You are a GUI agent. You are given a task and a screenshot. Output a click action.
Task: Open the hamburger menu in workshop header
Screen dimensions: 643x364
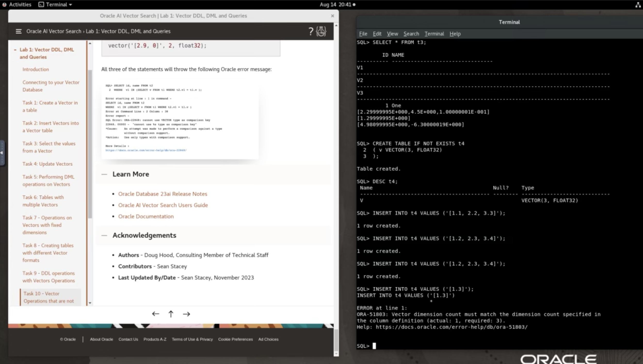(18, 31)
